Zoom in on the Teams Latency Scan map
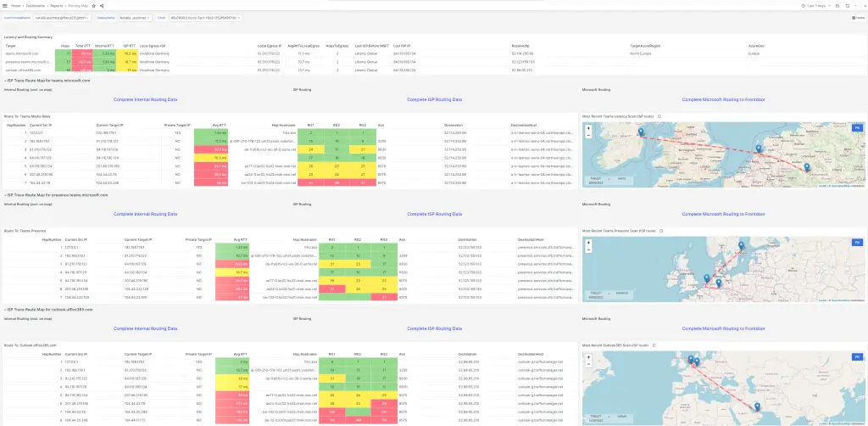Screen dimensions: 868x426 [x=588, y=128]
